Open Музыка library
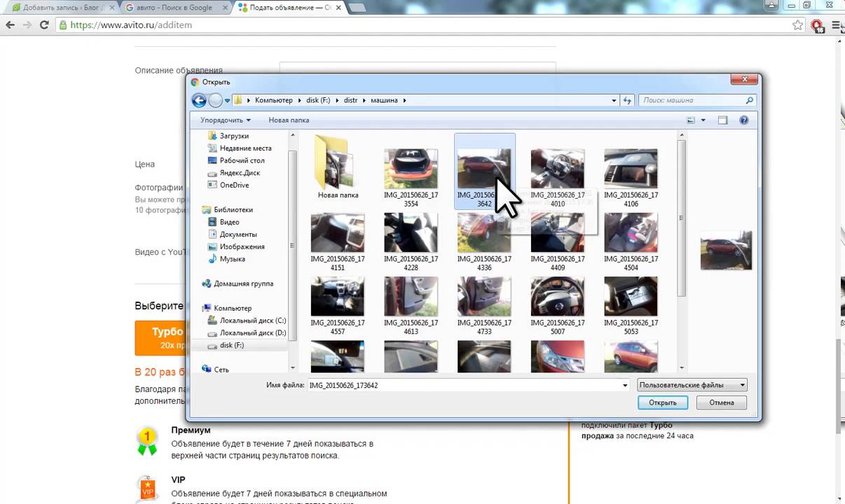 point(232,259)
